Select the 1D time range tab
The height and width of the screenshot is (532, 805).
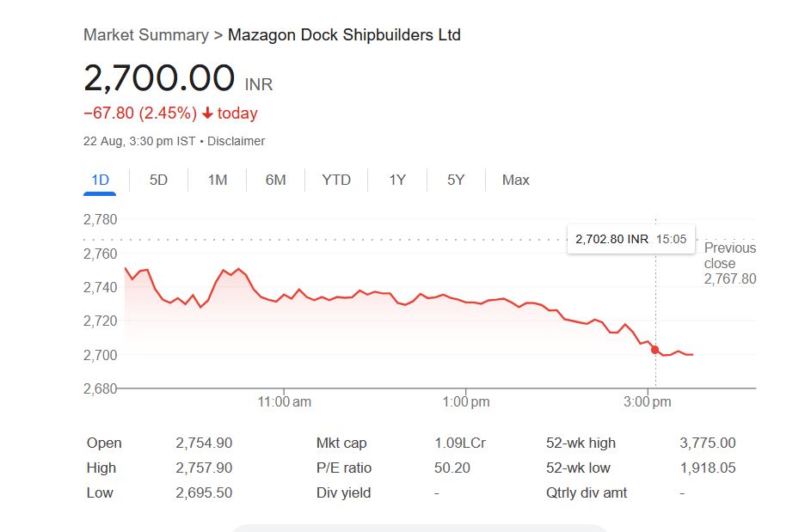101,180
